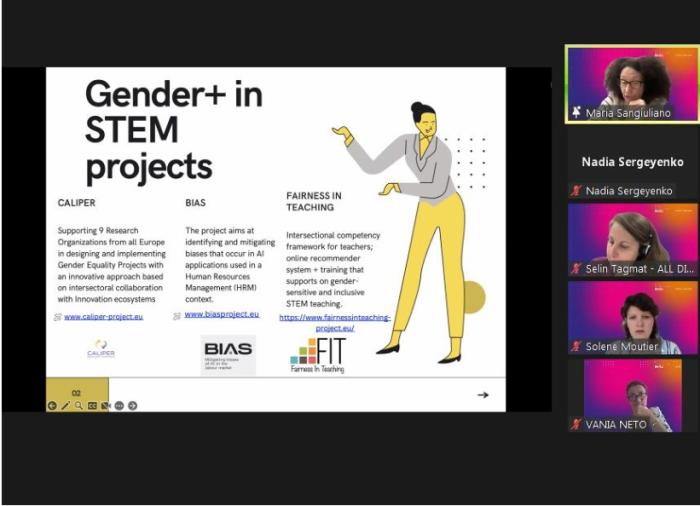Click the BIAS project logo
700x506 pixels.
pyautogui.click(x=227, y=354)
